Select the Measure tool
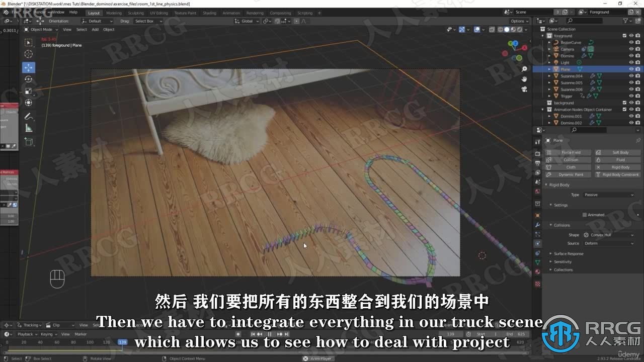Screen dimensions: 644x362 (x=28, y=128)
